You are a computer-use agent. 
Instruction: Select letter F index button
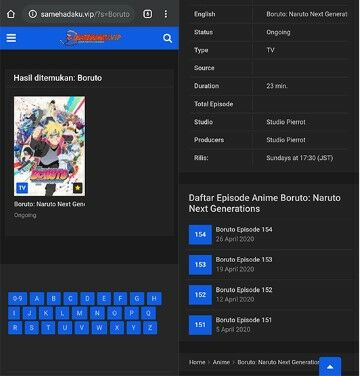point(120,298)
